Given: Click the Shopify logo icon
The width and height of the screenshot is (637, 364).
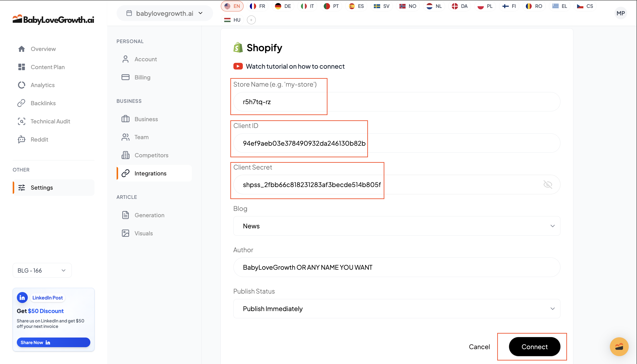Looking at the screenshot, I should 238,47.
